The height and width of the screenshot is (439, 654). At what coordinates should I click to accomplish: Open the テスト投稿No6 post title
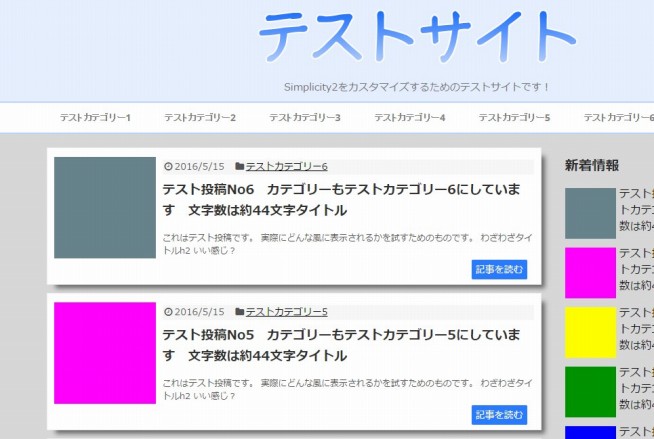click(x=341, y=199)
